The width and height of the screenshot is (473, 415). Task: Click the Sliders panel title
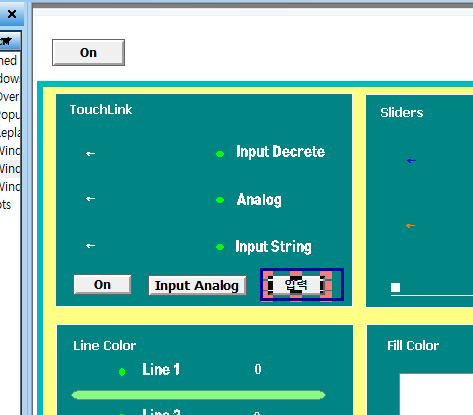(402, 112)
